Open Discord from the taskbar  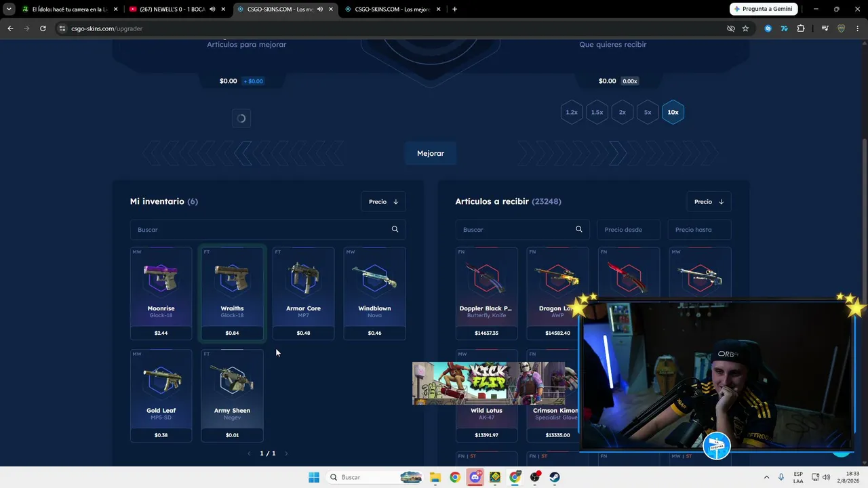(475, 477)
